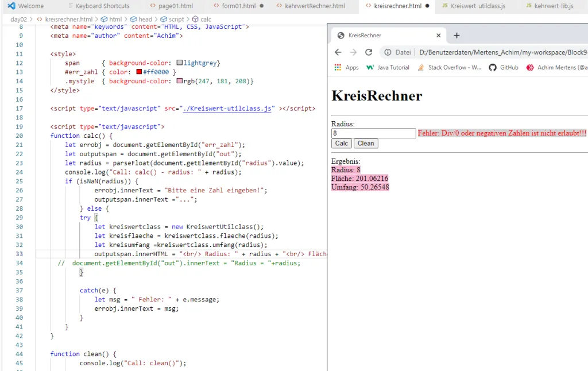Go back in the browser
Image resolution: width=588 pixels, height=371 pixels.
(x=338, y=52)
